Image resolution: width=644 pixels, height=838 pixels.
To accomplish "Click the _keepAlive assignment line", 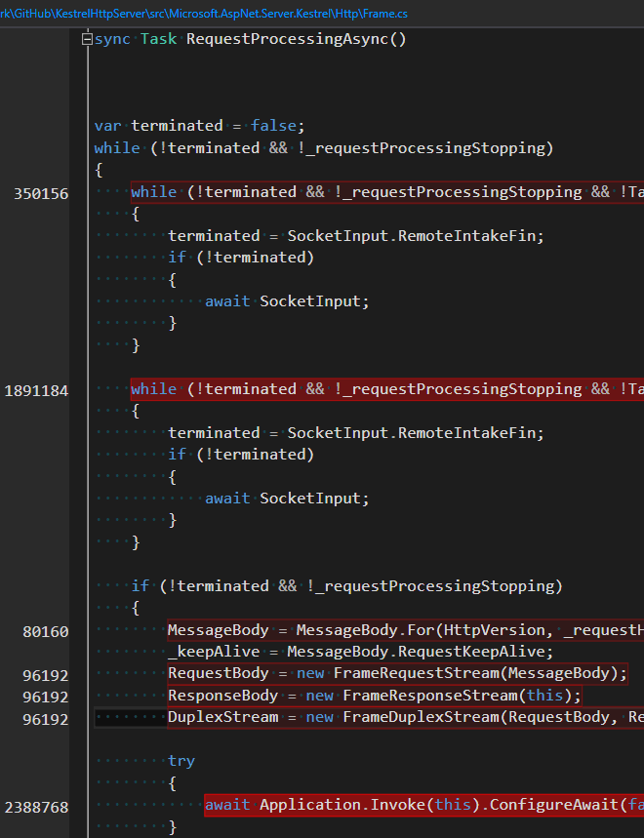I will (x=360, y=652).
